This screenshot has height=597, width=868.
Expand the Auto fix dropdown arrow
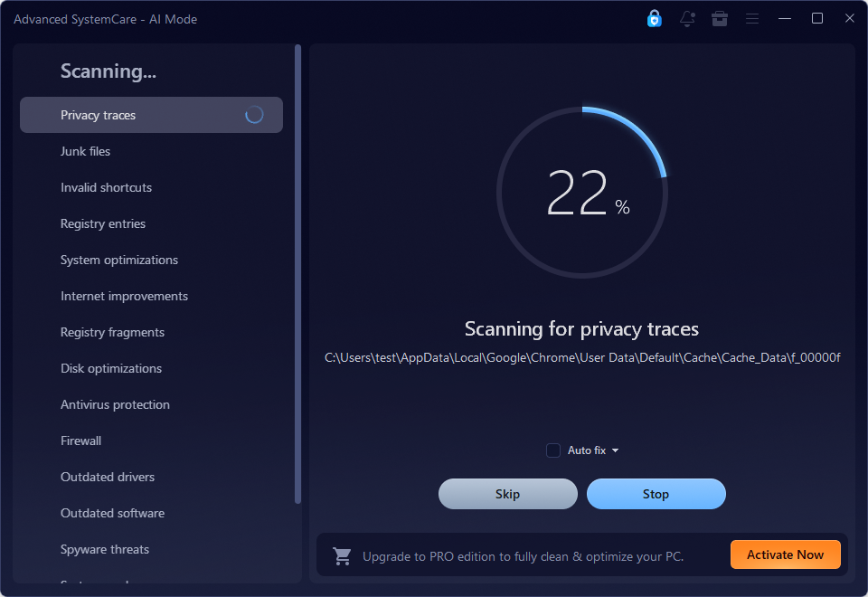pos(615,450)
